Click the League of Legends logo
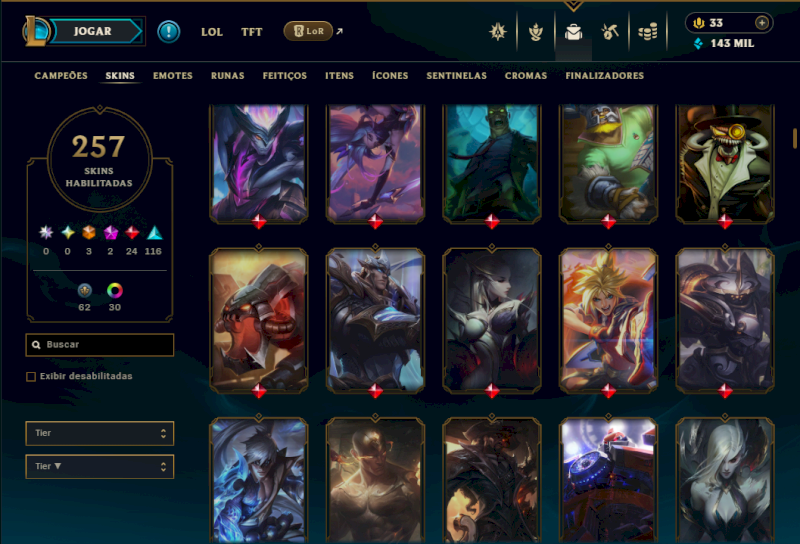The width and height of the screenshot is (800, 544). point(36,31)
